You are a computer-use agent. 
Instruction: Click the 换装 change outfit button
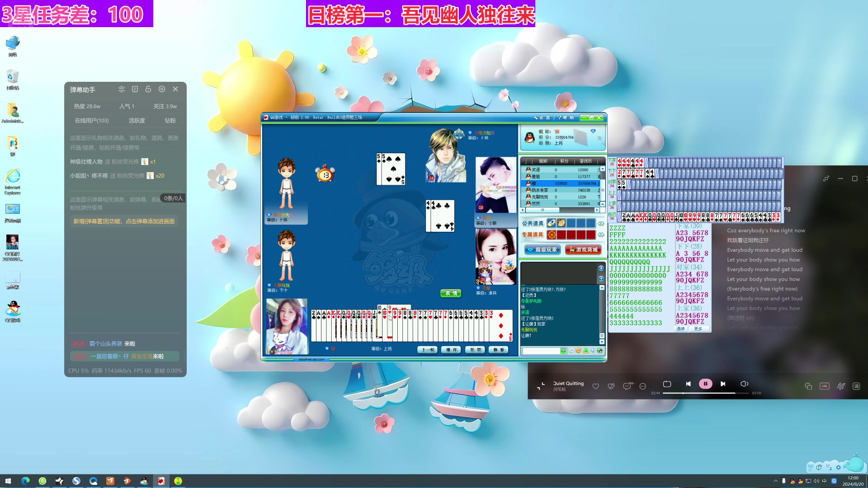point(499,350)
